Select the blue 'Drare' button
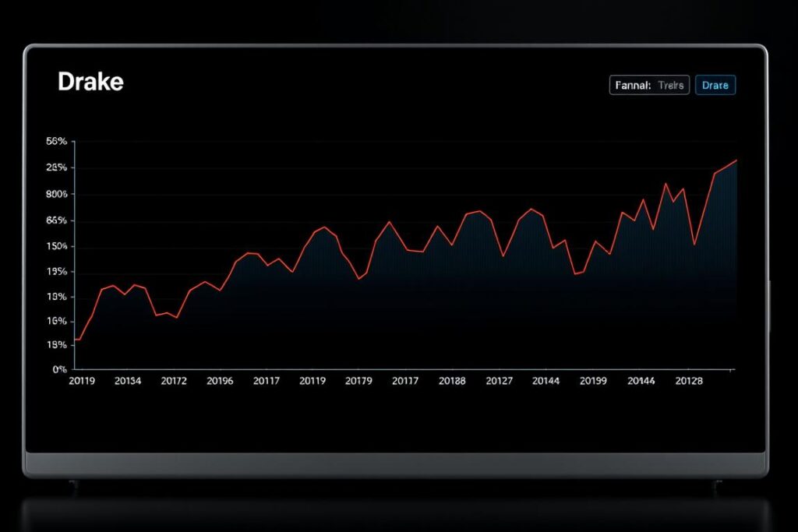798x532 pixels. pos(715,85)
